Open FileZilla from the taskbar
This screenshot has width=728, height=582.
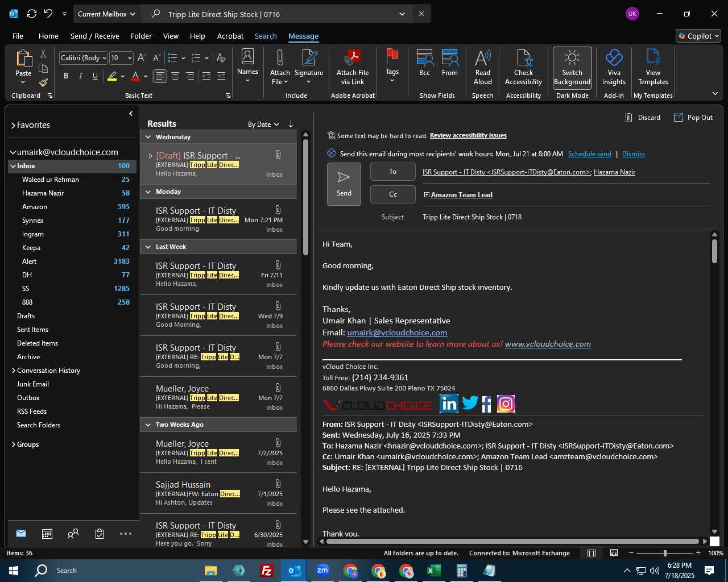click(266, 571)
